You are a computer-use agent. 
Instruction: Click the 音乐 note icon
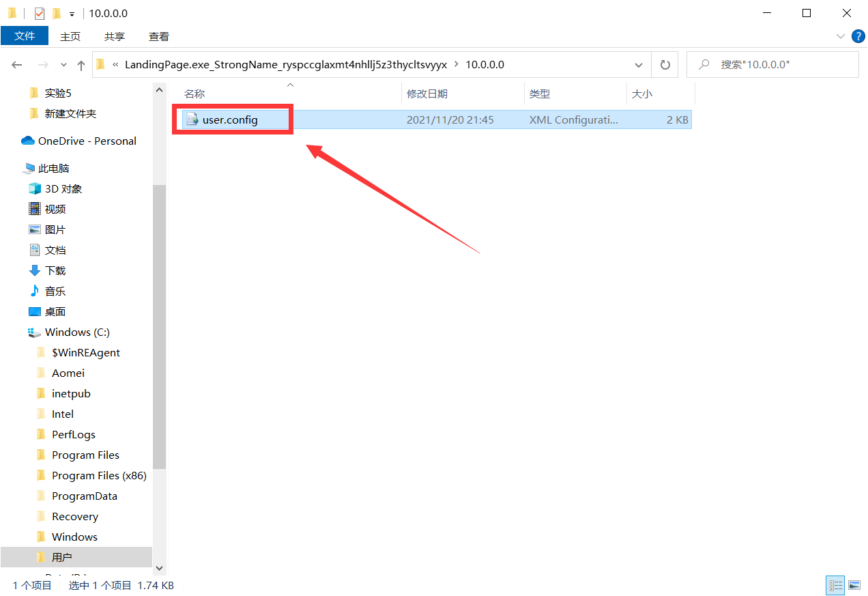tap(35, 291)
